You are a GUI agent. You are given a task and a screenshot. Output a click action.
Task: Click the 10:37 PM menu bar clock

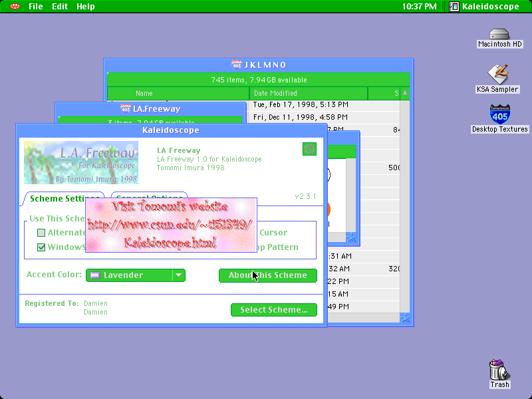tap(420, 6)
